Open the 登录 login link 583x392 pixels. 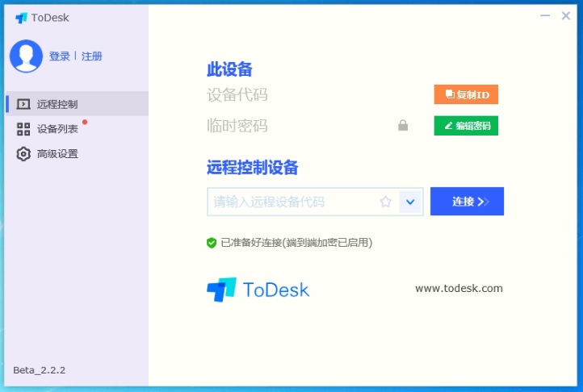coord(60,56)
